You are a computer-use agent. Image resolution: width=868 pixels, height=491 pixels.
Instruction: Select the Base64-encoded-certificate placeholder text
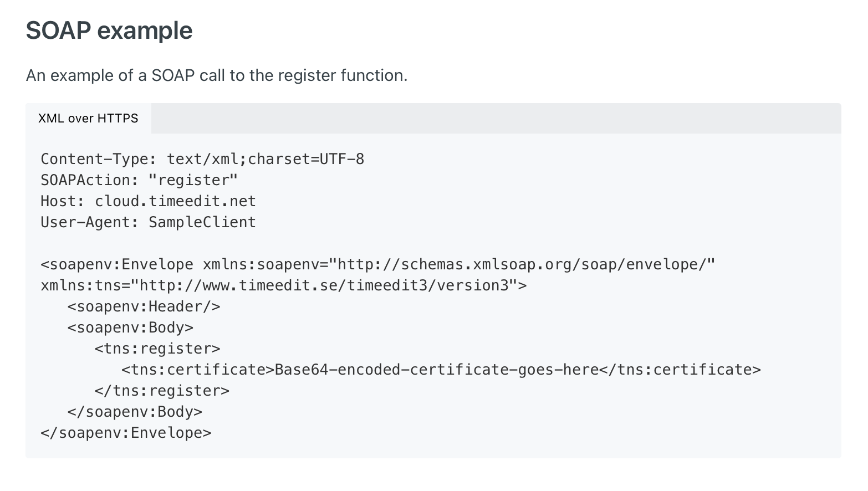(434, 369)
